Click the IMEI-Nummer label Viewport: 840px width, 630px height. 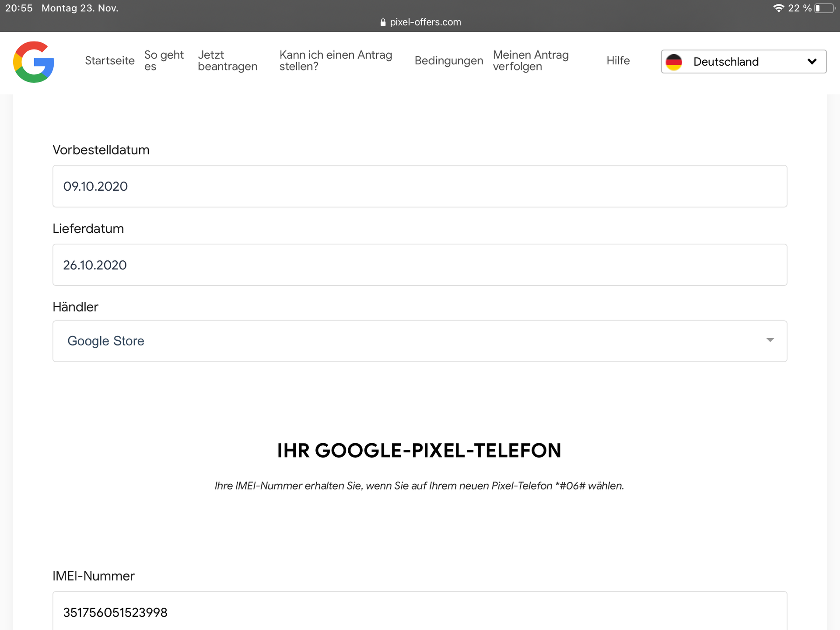click(94, 576)
